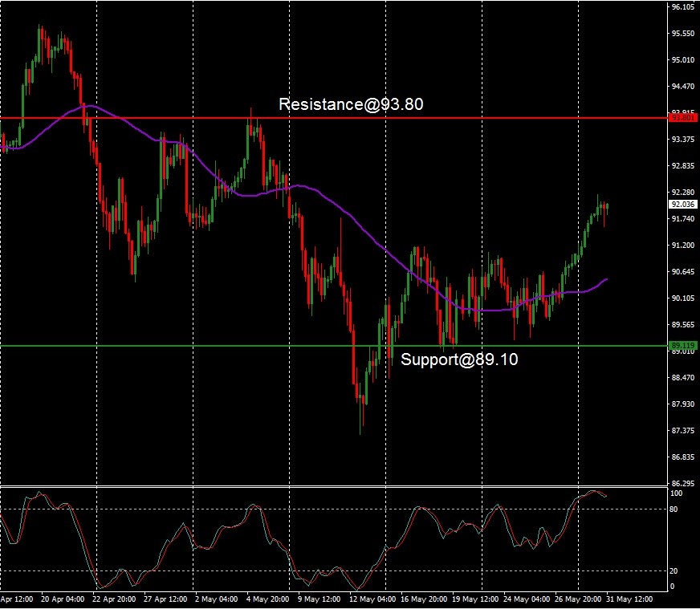Click the 20 Apr 04:00 date label
Image resolution: width=700 pixels, height=609 pixels.
click(x=63, y=599)
